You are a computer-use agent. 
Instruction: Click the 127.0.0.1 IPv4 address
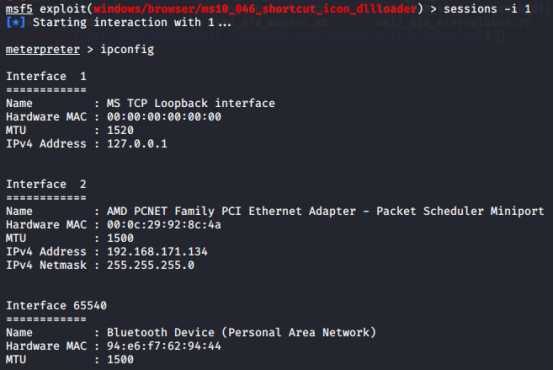pos(137,144)
